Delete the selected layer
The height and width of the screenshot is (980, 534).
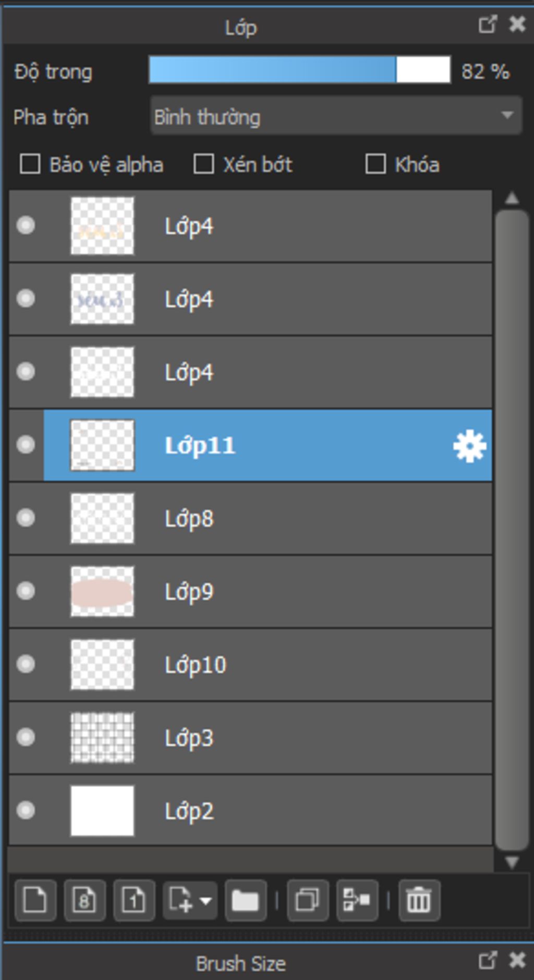tap(419, 900)
